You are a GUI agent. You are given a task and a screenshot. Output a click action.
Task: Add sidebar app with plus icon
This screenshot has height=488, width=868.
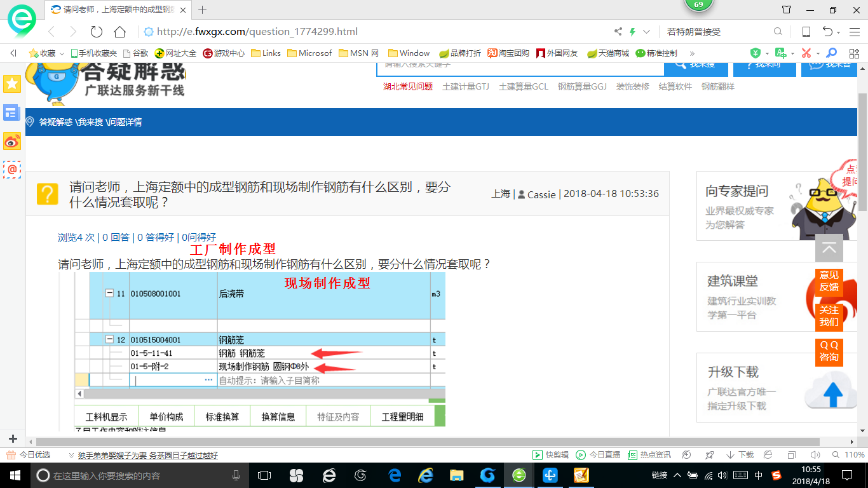coord(13,439)
